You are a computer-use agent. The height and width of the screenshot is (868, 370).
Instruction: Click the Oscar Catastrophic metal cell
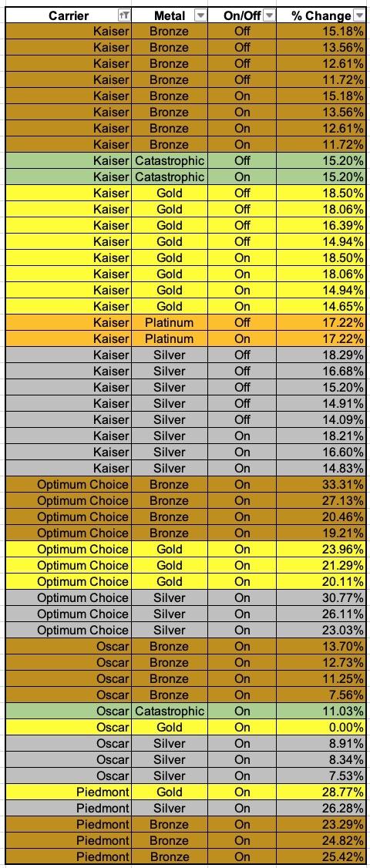pos(170,711)
